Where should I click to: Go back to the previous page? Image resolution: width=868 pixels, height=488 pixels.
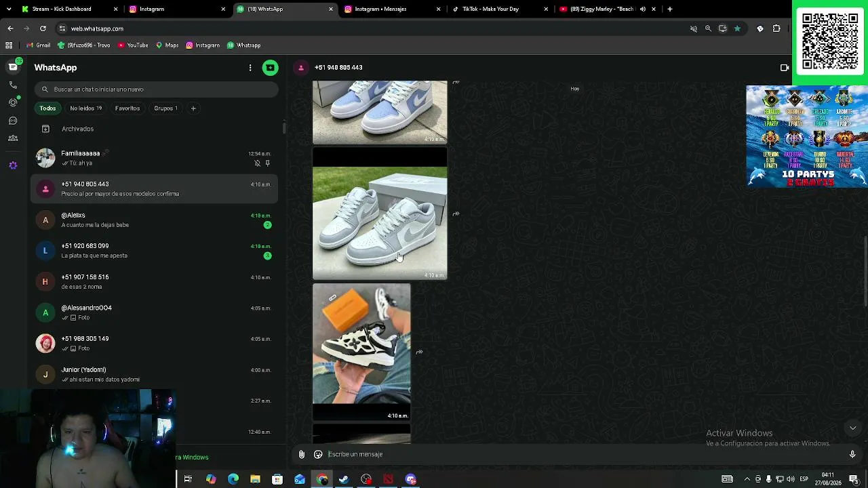point(10,28)
